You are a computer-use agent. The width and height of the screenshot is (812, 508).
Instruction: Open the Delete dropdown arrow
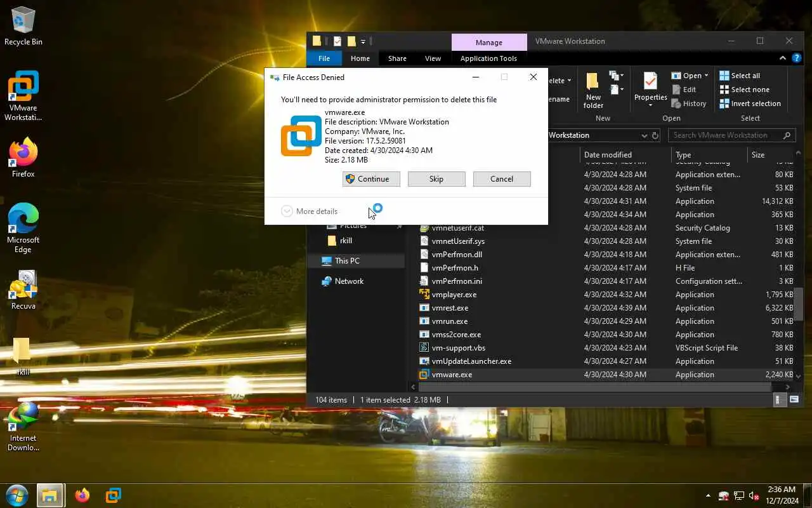(569, 81)
